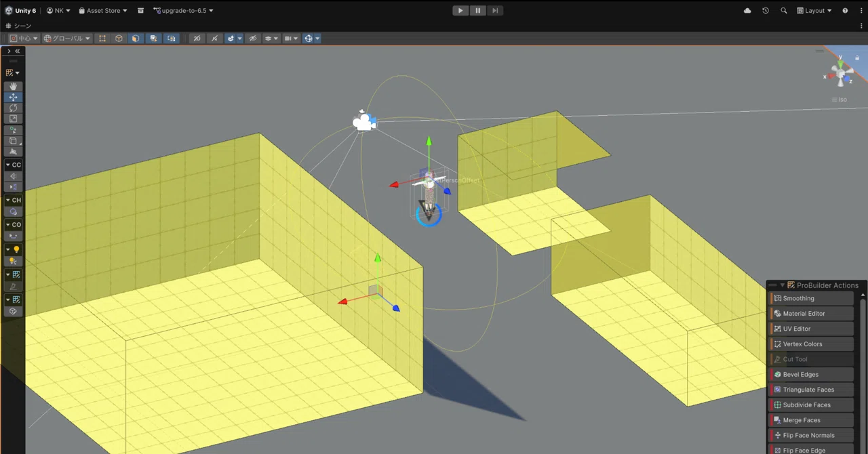The height and width of the screenshot is (454, 868).
Task: Select the Move tool in tools overlay
Action: (x=13, y=98)
